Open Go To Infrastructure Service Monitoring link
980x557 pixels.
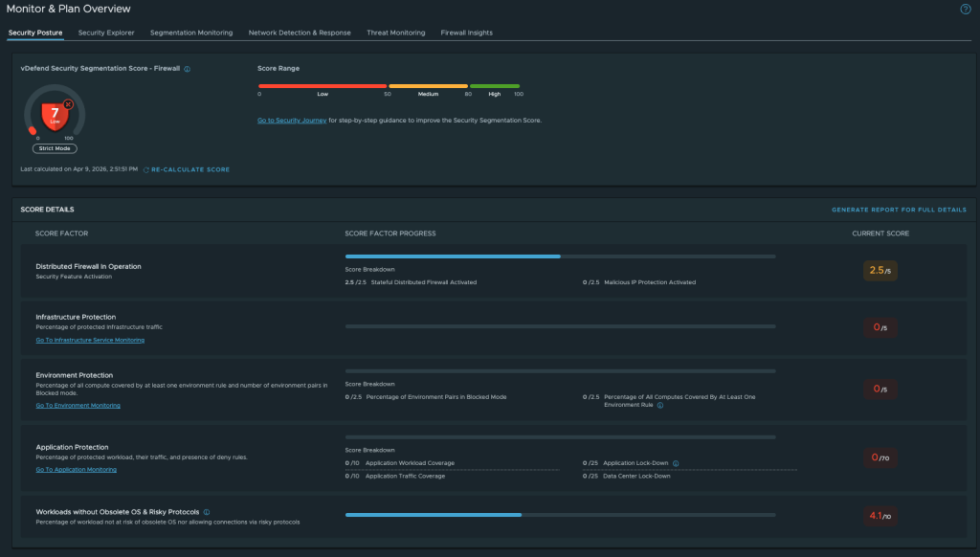90,340
